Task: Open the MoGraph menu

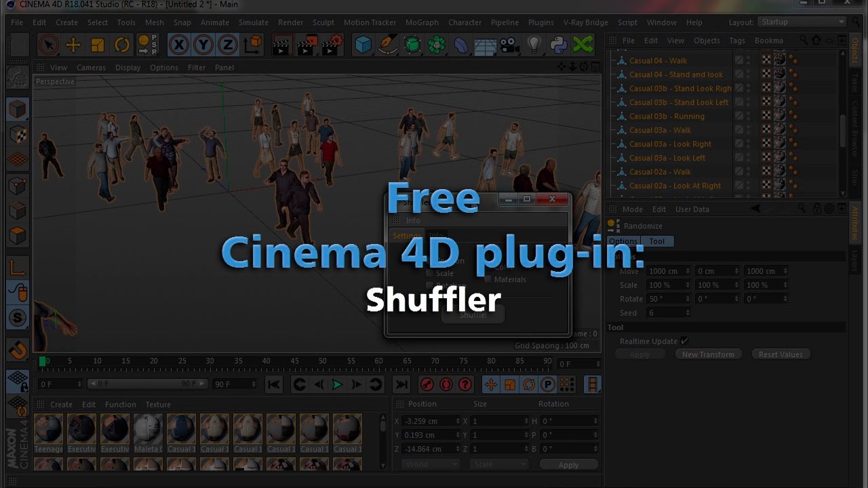Action: click(422, 22)
